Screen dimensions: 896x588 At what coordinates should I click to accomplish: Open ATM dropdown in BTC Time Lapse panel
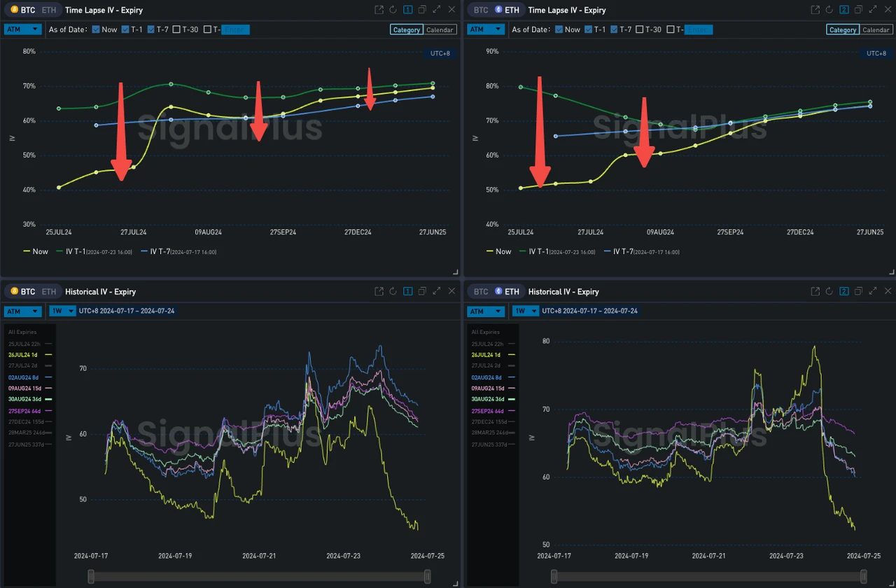[23, 29]
